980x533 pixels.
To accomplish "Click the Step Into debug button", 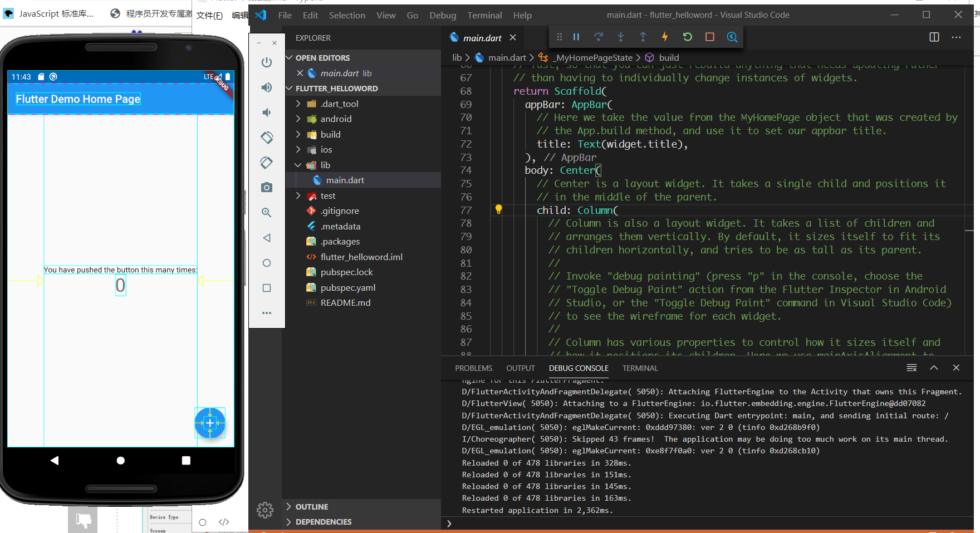I will [x=621, y=37].
